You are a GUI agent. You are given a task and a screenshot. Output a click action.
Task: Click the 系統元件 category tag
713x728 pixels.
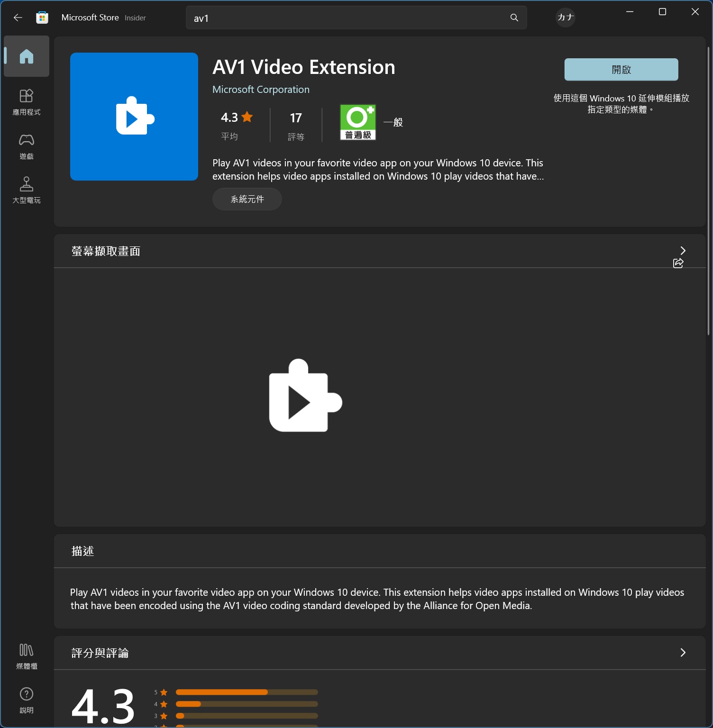247,199
